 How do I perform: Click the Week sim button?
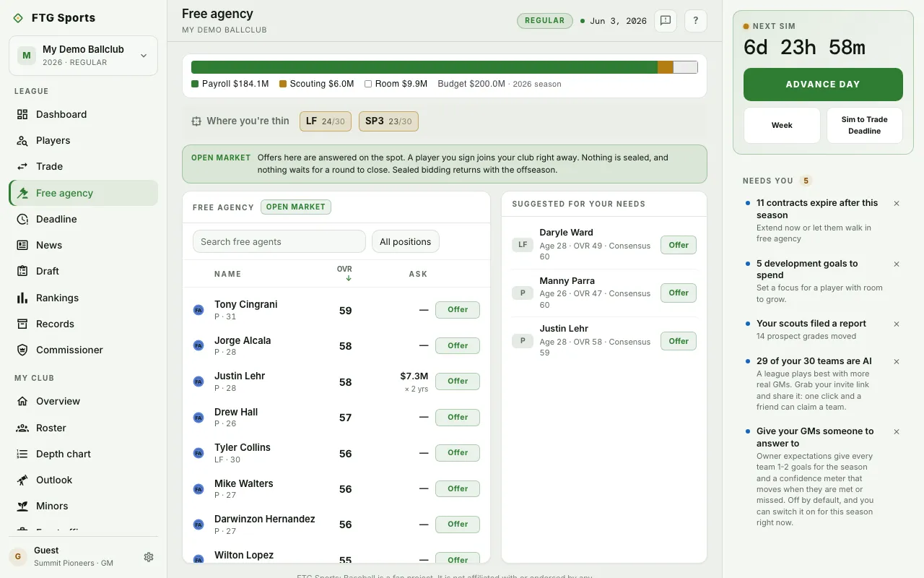click(x=782, y=125)
